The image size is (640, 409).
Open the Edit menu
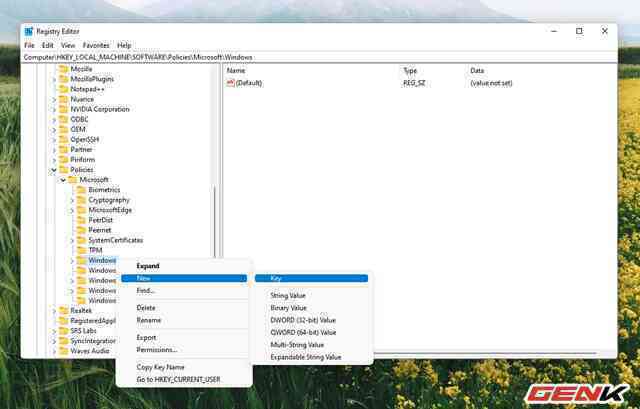coord(48,45)
